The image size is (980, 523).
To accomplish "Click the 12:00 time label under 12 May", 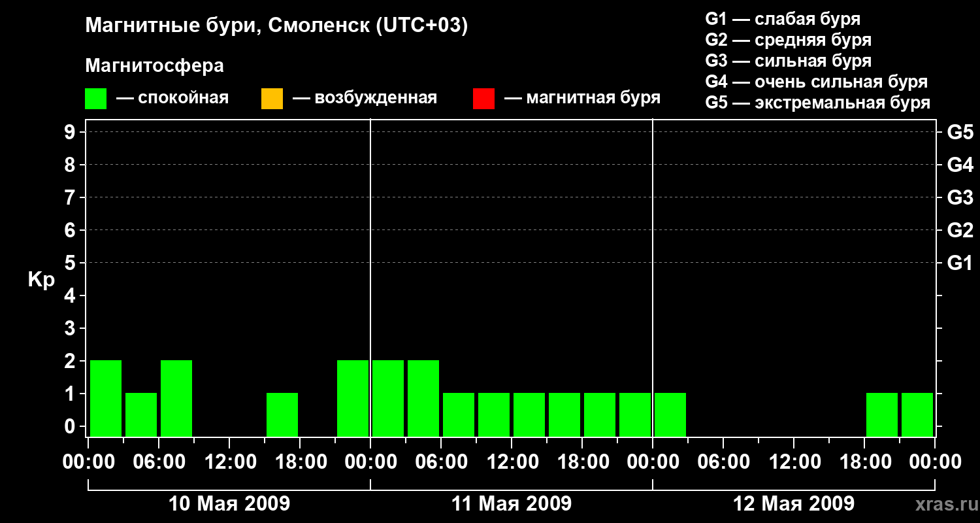I will (794, 462).
